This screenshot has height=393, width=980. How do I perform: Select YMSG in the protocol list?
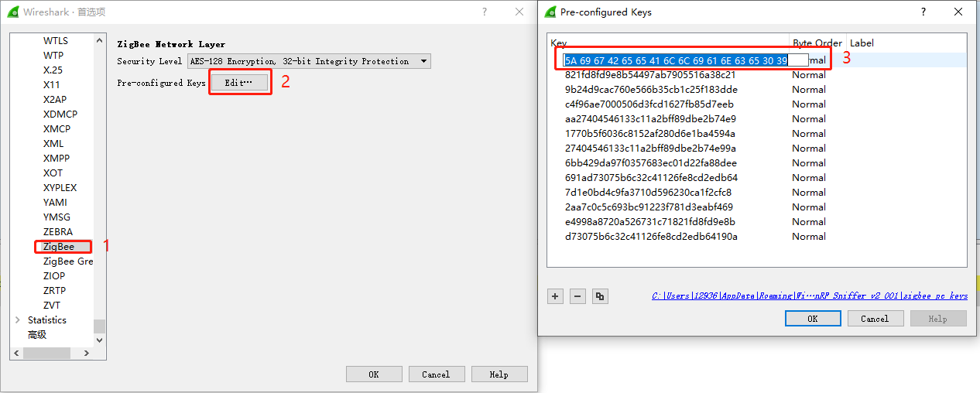pos(57,217)
